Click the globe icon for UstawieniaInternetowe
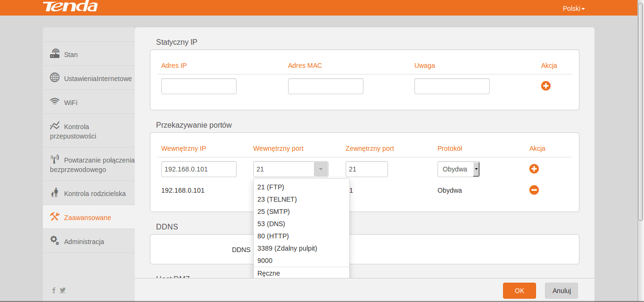 click(55, 78)
